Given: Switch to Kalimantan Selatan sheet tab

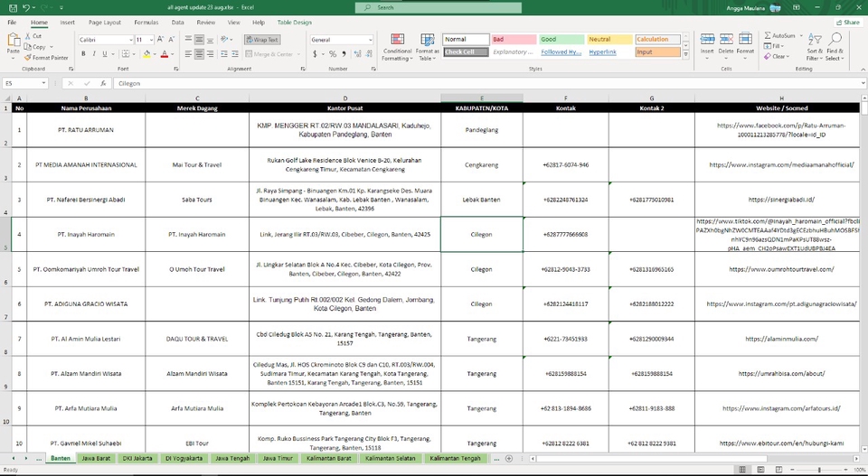Looking at the screenshot, I should pos(391,458).
